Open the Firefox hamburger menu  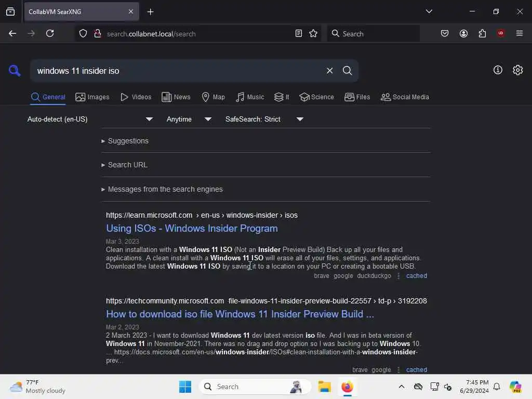click(520, 33)
